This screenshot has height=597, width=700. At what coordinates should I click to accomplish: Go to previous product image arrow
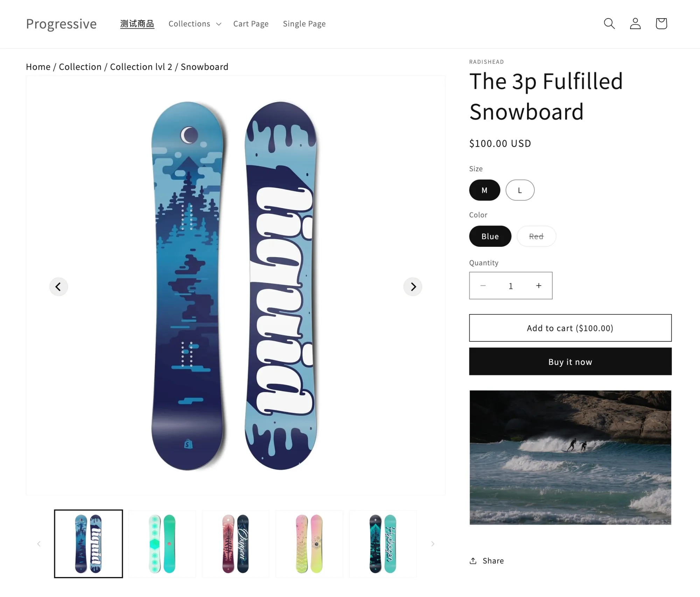coord(58,286)
